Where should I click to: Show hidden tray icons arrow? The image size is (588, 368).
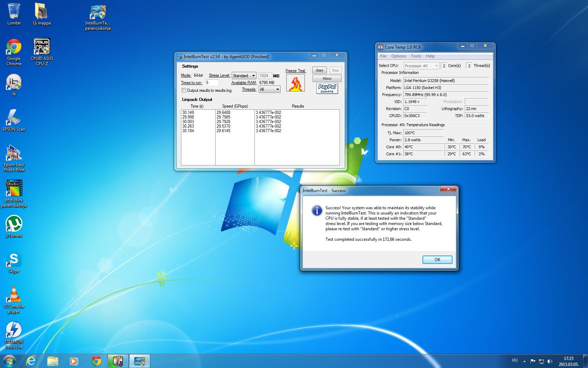524,361
